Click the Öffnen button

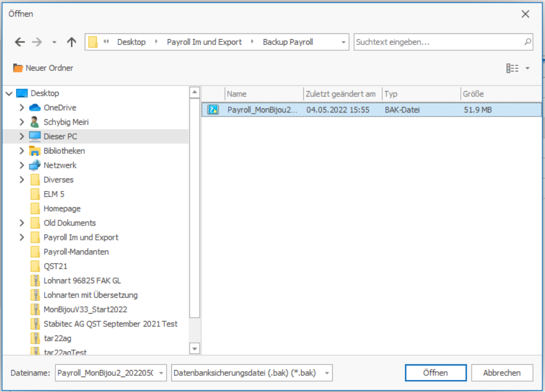(435, 373)
